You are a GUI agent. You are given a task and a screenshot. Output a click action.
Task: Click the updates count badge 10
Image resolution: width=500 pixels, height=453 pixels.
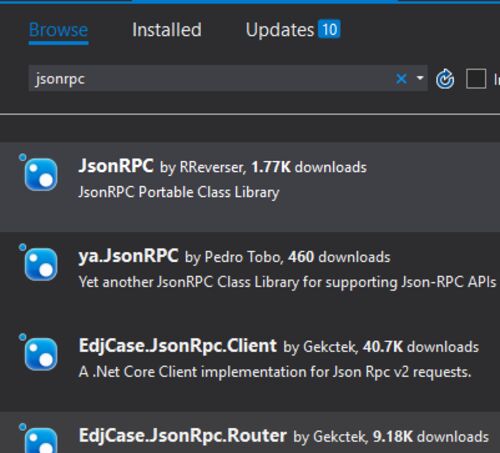[x=329, y=29]
